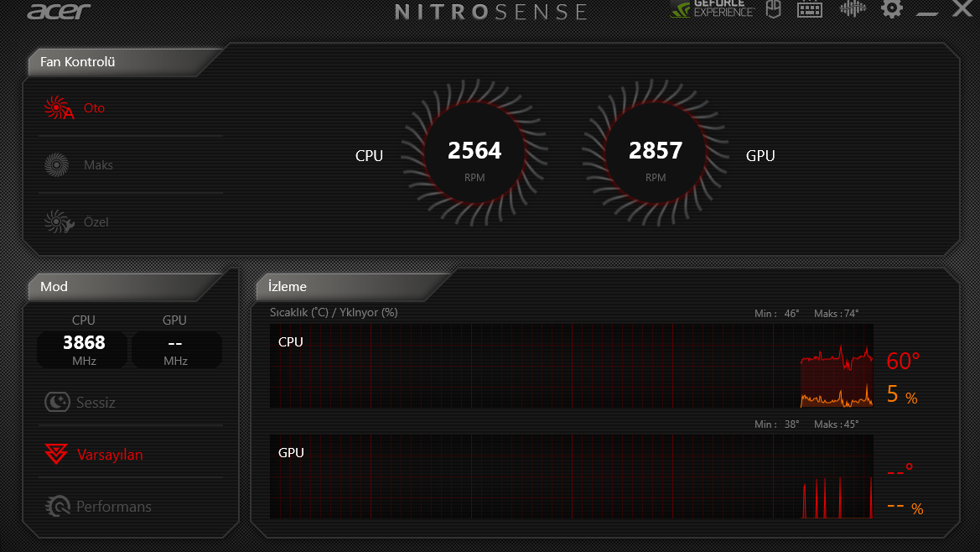Click the CPU 3868 MHz readout
The width and height of the screenshot is (980, 552).
click(83, 350)
